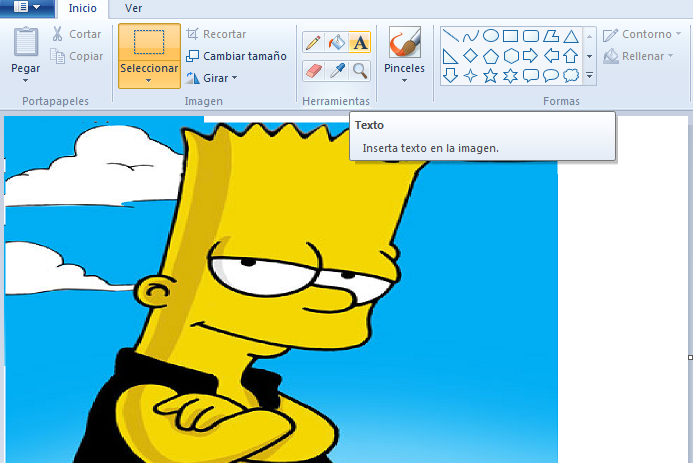Select the Pencil tool
This screenshot has height=465, width=693.
[313, 43]
